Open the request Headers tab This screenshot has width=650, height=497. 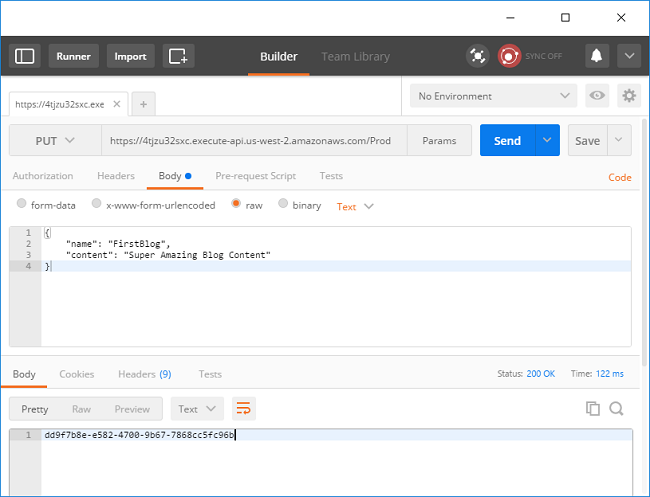pos(116,176)
